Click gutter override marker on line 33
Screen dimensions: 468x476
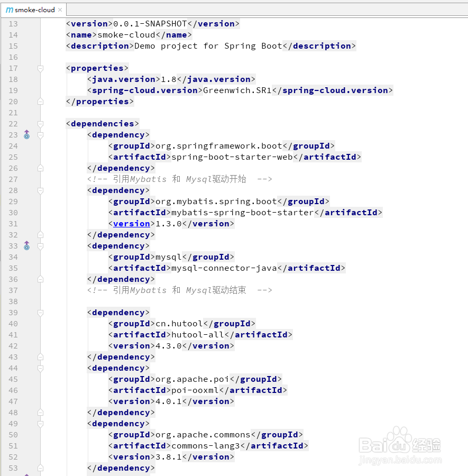(27, 245)
